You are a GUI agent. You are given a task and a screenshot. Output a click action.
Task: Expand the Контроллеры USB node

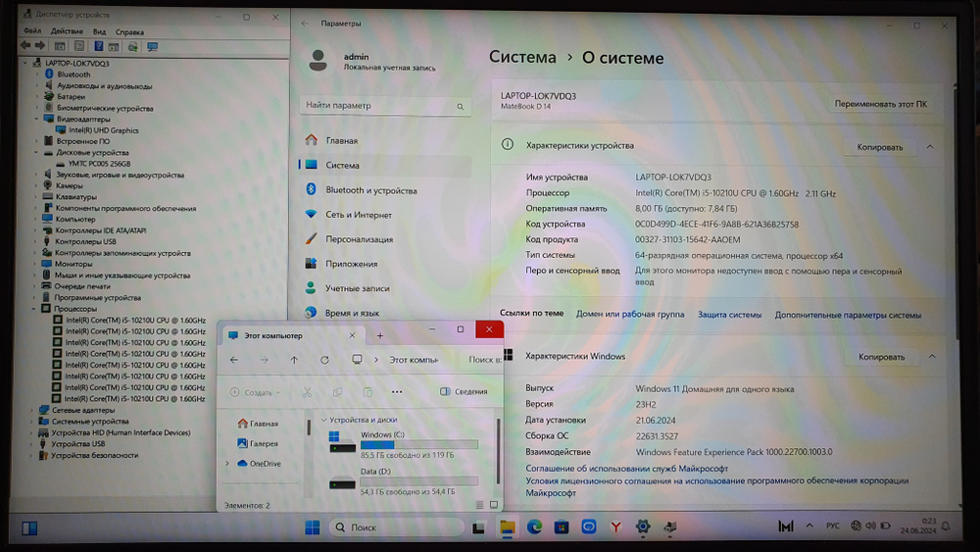35,242
